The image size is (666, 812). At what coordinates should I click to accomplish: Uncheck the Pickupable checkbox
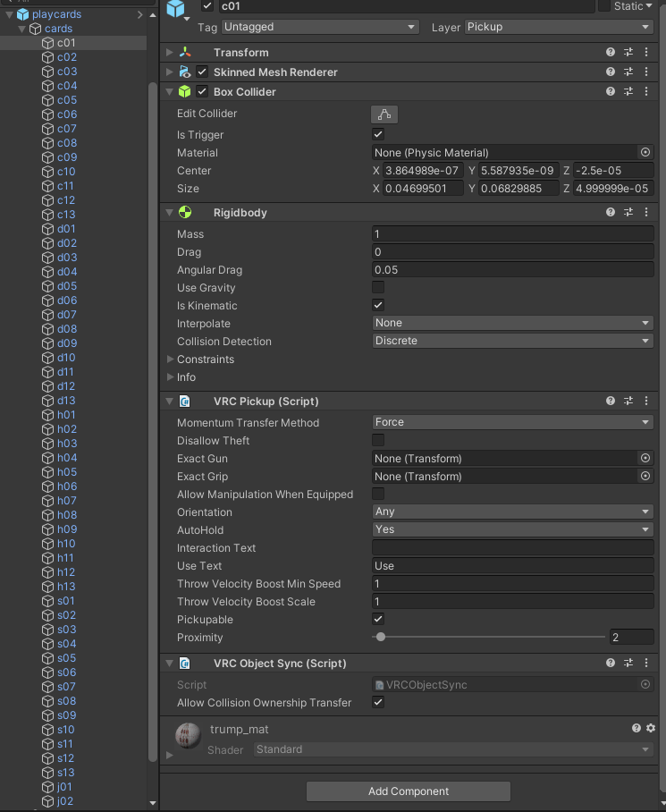click(378, 619)
